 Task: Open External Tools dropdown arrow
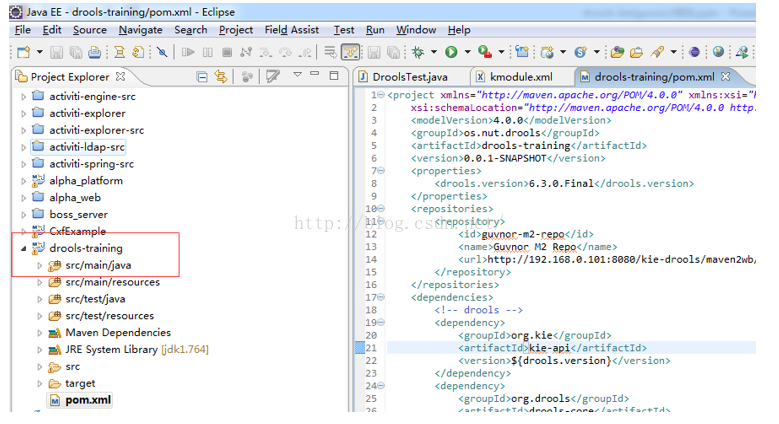coord(501,52)
